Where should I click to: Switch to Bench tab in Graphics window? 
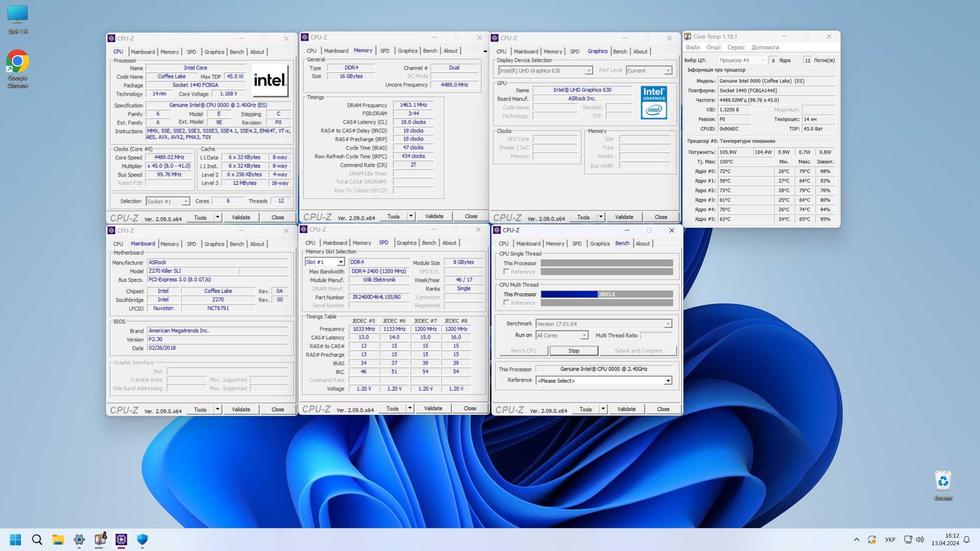(x=620, y=51)
